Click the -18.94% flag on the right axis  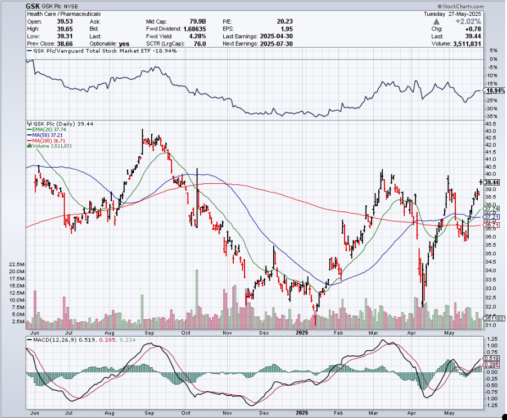495,91
